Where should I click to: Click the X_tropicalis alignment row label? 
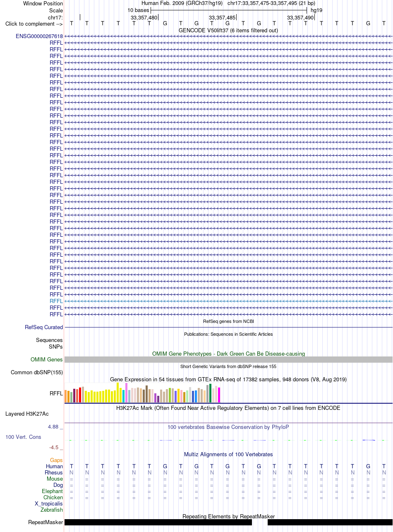tap(49, 503)
